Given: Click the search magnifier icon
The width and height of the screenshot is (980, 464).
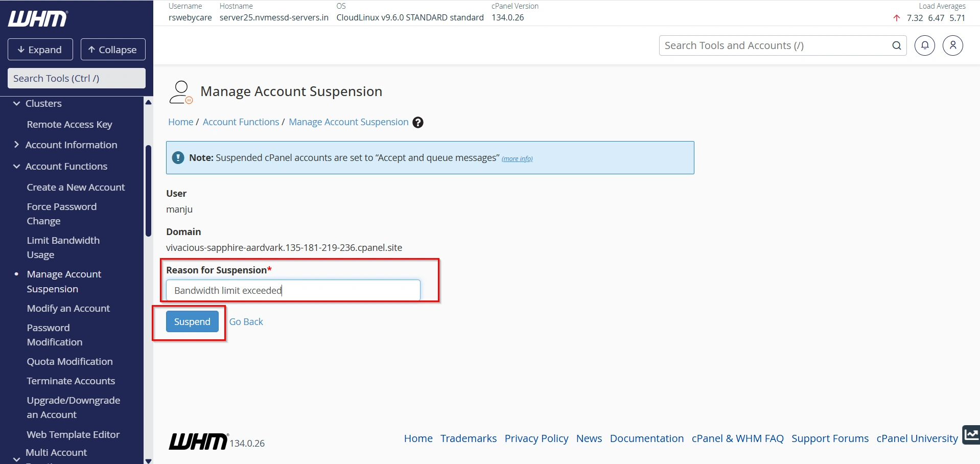Looking at the screenshot, I should point(897,45).
